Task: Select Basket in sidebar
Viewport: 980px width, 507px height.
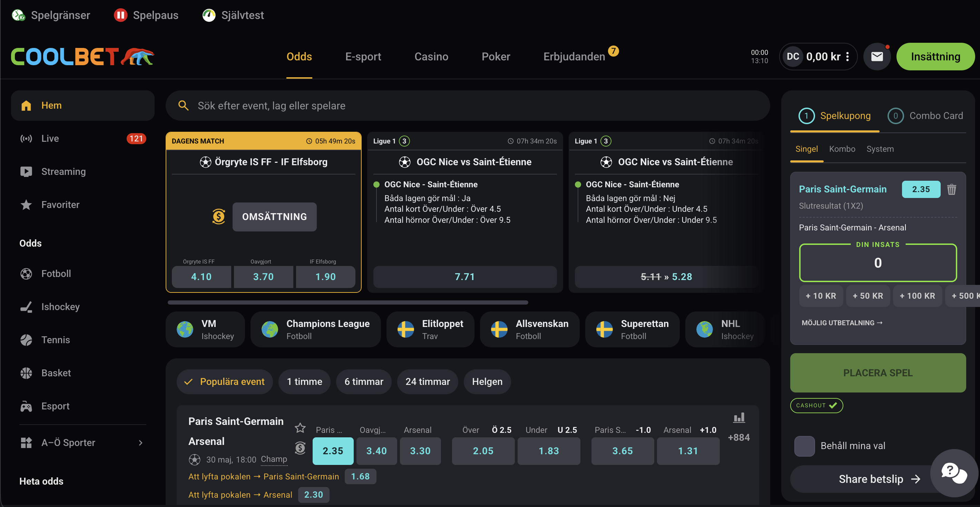Action: pyautogui.click(x=82, y=373)
